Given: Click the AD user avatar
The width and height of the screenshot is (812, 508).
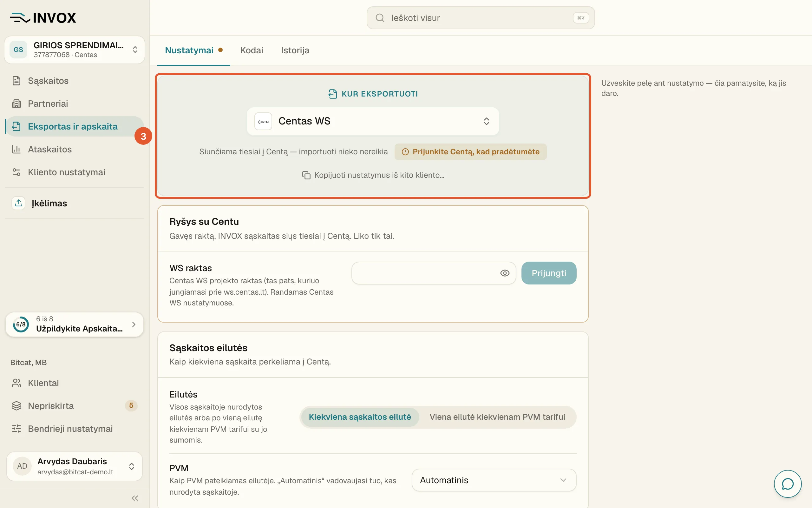Looking at the screenshot, I should click(22, 466).
